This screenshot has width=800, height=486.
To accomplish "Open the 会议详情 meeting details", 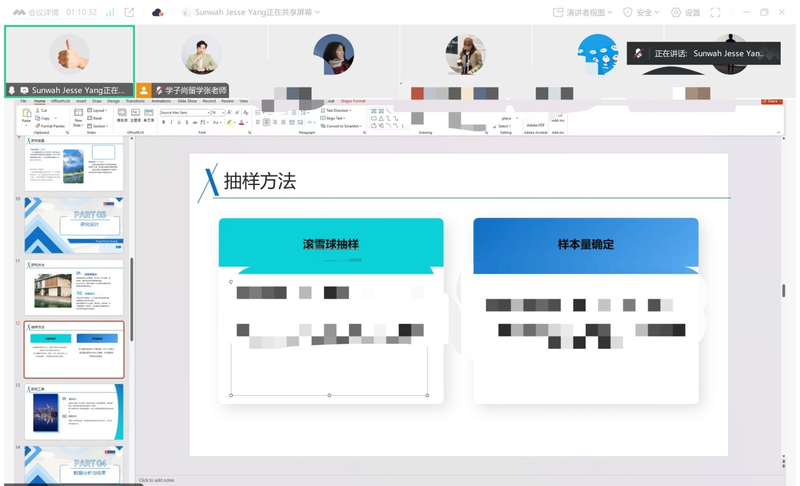I will tap(36, 12).
